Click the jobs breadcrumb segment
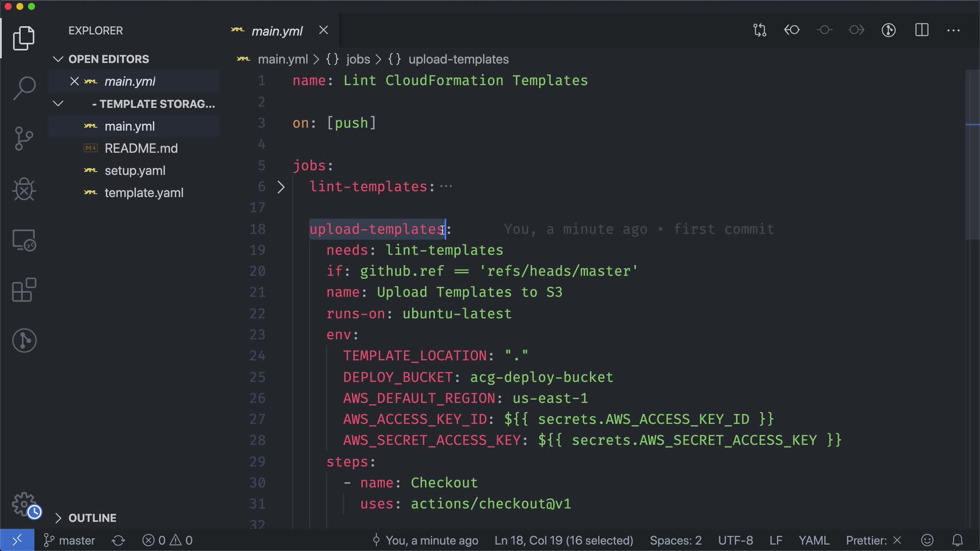This screenshot has width=980, height=551. [358, 59]
